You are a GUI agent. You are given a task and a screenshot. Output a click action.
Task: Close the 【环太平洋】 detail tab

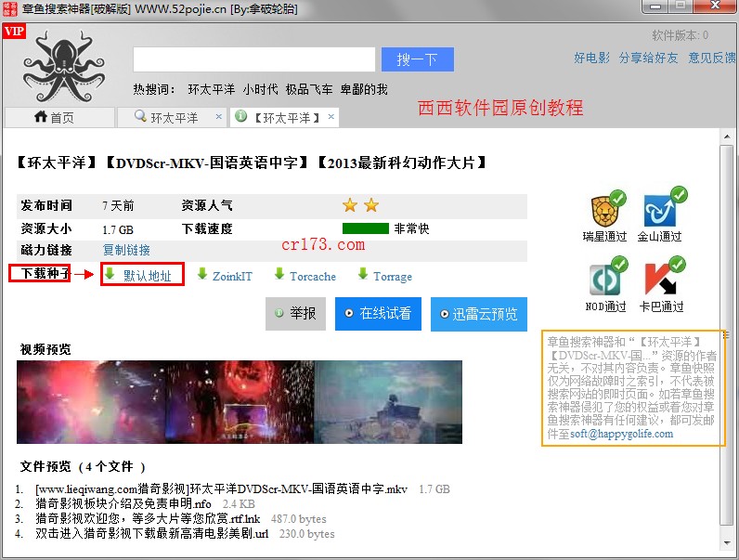pos(331,116)
